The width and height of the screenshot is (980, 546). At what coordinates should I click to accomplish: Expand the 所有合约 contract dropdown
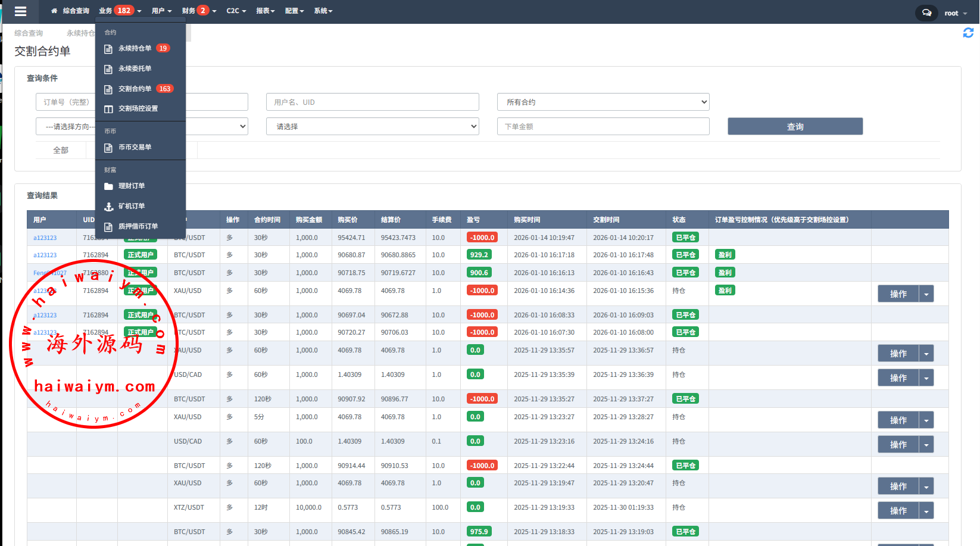[603, 102]
